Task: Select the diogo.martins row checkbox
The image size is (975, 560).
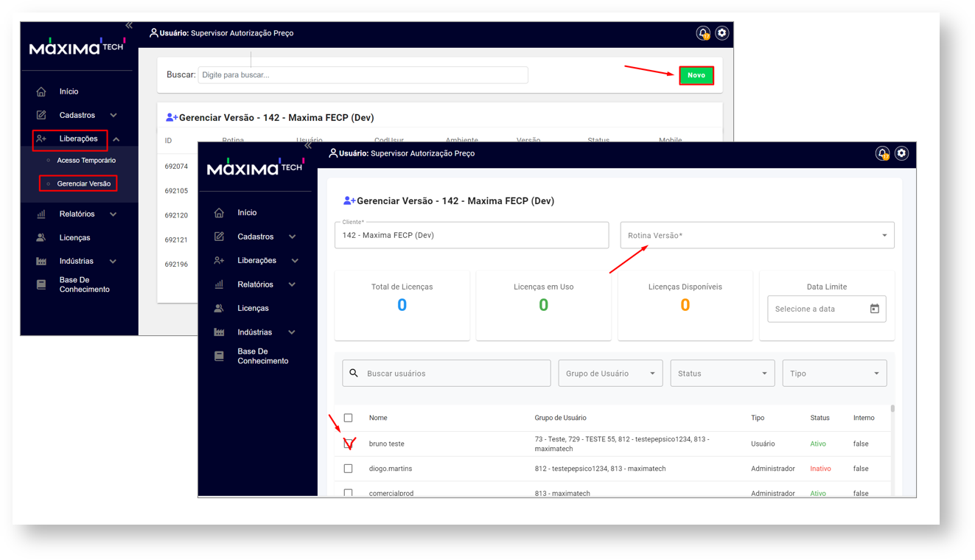Action: click(x=349, y=469)
